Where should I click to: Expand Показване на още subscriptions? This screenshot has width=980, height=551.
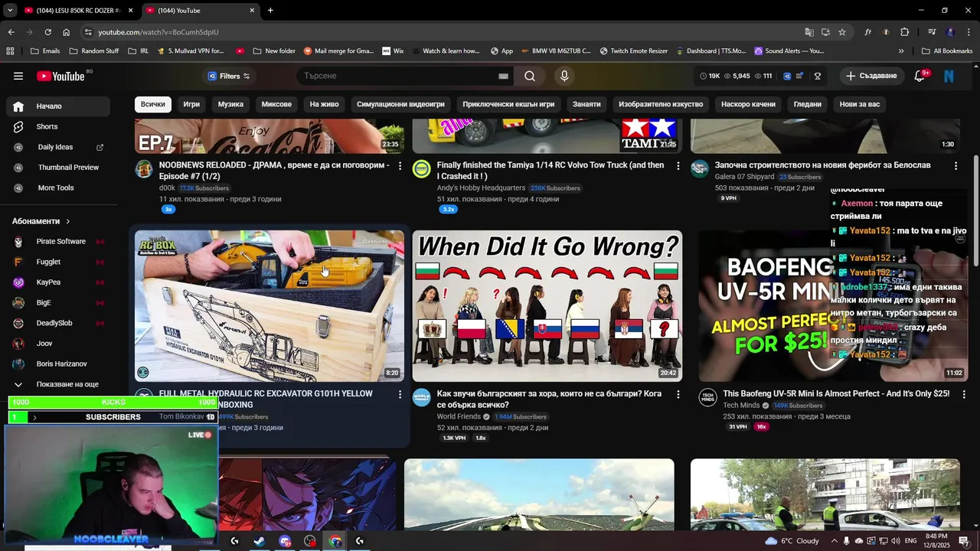(58, 384)
